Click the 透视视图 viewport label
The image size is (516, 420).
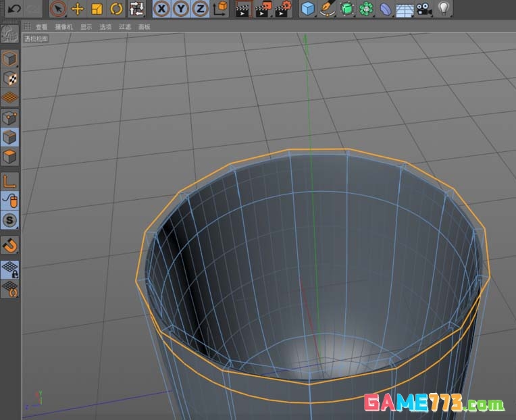click(x=36, y=38)
